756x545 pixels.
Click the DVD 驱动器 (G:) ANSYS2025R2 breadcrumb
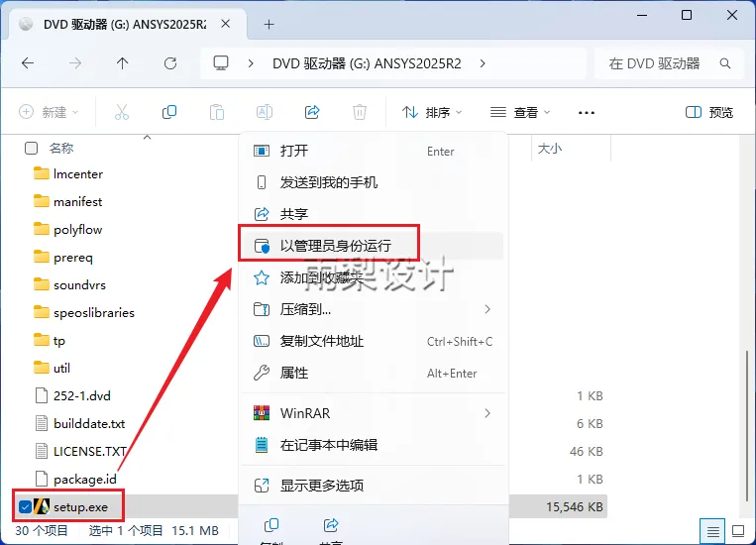point(367,63)
